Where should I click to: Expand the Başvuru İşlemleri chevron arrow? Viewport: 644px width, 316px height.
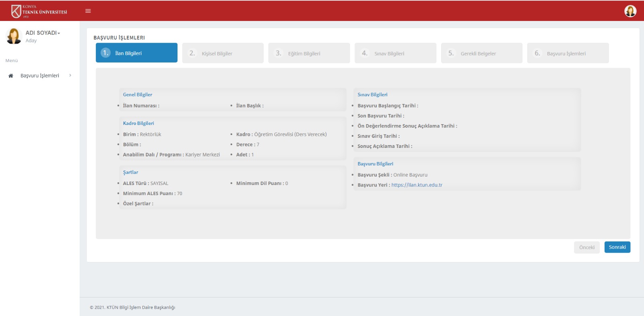click(x=70, y=75)
